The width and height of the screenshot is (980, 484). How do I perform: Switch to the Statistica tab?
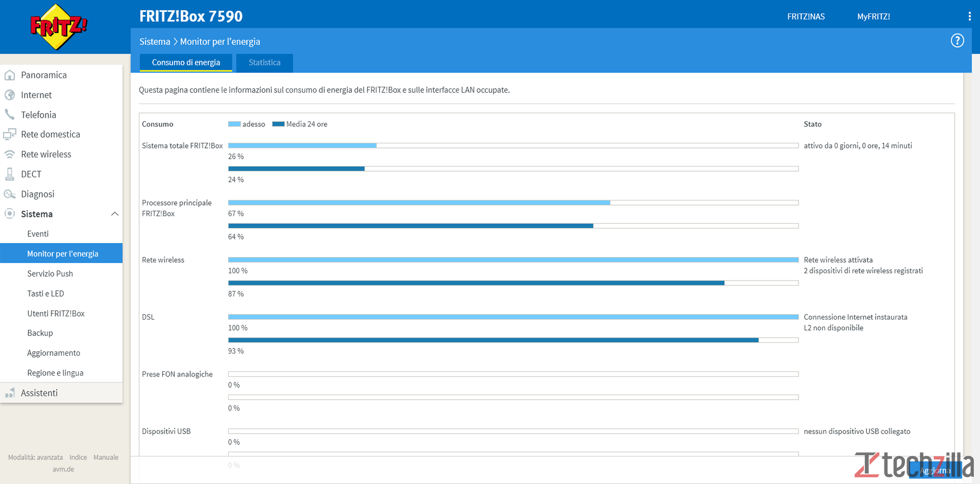coord(265,63)
